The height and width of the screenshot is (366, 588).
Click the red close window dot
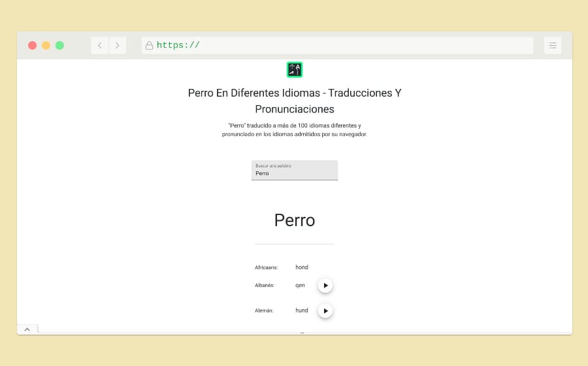click(32, 45)
